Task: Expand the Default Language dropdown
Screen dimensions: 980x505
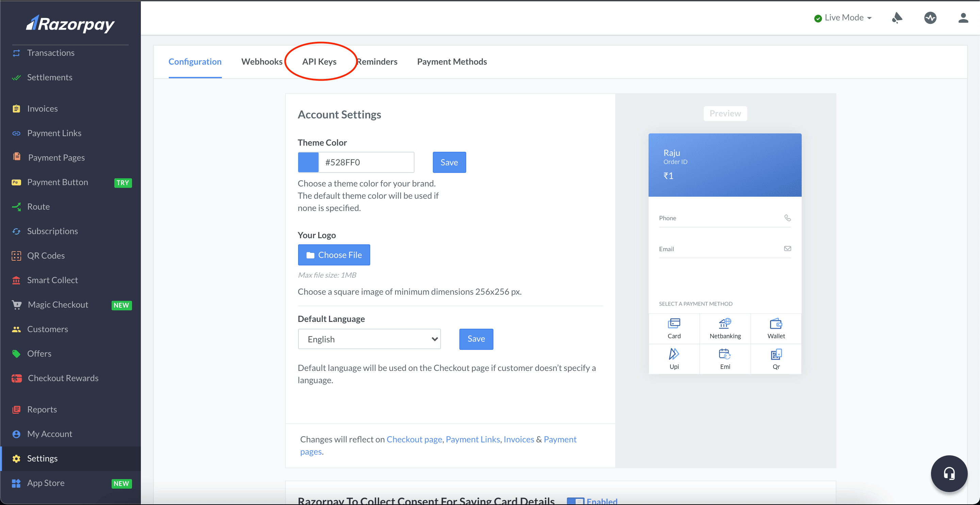Action: (369, 339)
